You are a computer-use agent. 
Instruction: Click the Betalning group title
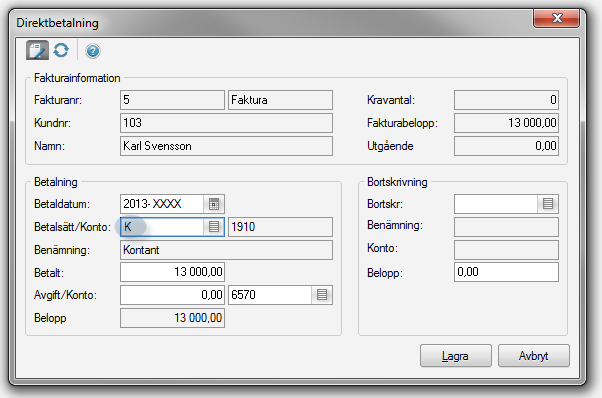coord(56,182)
